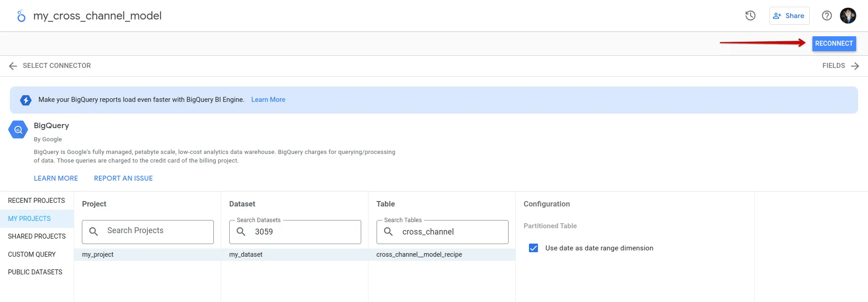Select the cross_channel__model_recipe table
The width and height of the screenshot is (868, 302).
click(x=442, y=254)
